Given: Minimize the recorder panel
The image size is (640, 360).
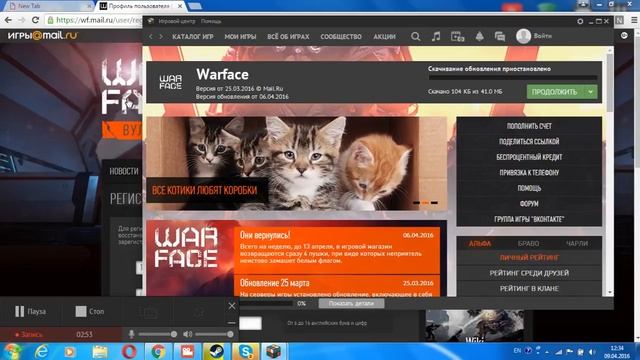Looking at the screenshot, I should coord(232,322).
